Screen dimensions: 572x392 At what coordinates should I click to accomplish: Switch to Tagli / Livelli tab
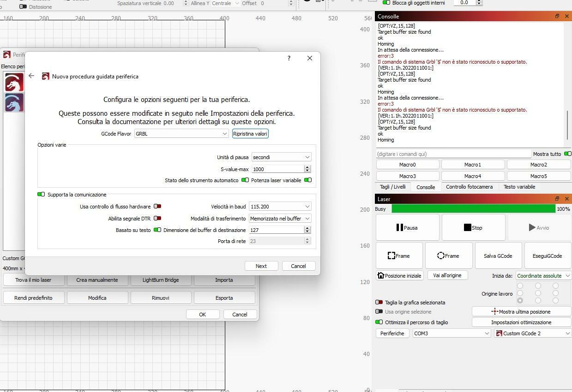pyautogui.click(x=393, y=187)
